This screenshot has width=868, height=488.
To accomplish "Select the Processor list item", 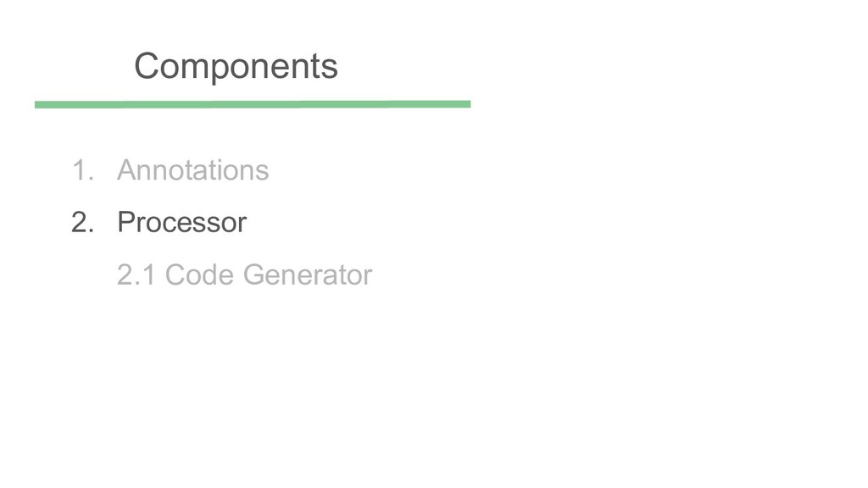I will (181, 223).
